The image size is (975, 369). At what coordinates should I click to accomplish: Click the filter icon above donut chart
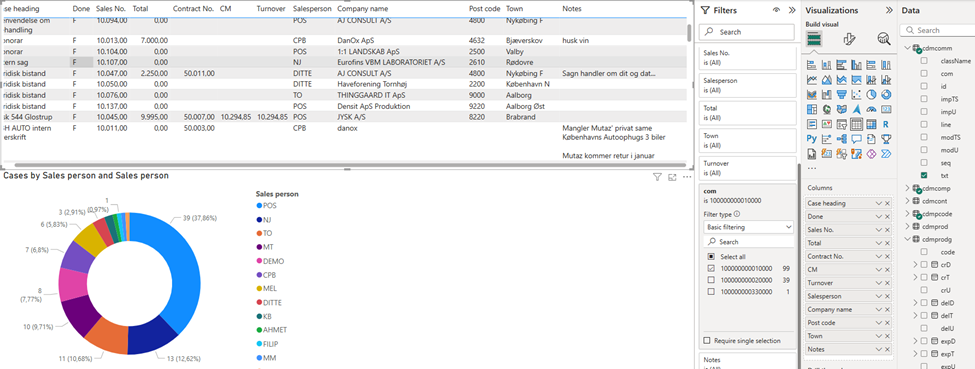[x=657, y=177]
